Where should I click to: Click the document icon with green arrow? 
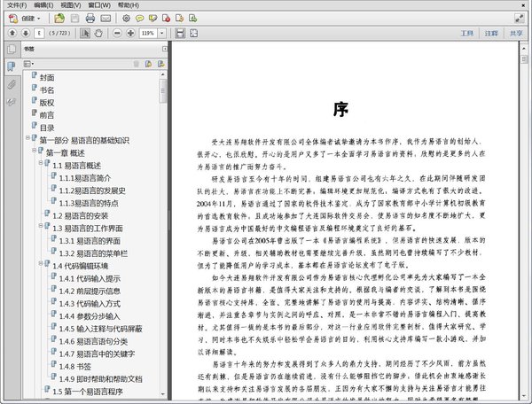[x=192, y=19]
